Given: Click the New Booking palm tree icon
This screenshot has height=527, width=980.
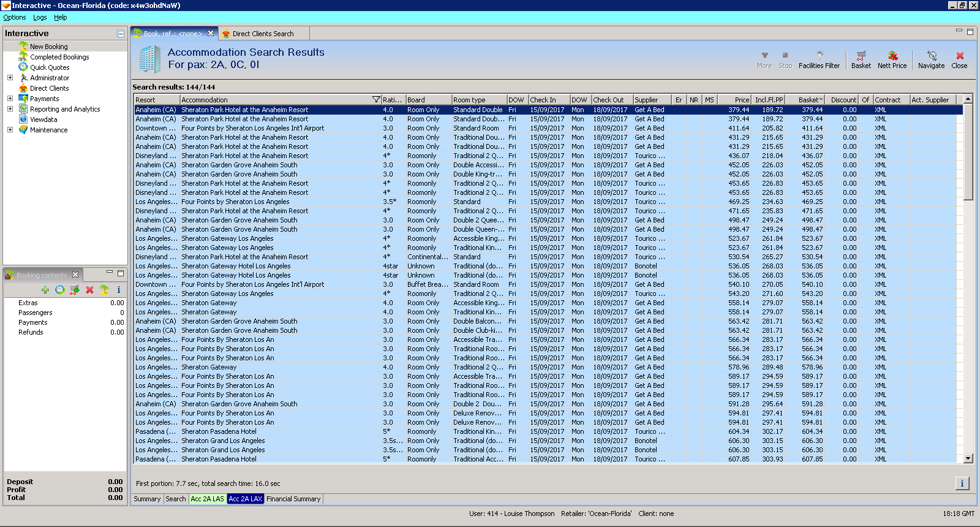Looking at the screenshot, I should (23, 46).
